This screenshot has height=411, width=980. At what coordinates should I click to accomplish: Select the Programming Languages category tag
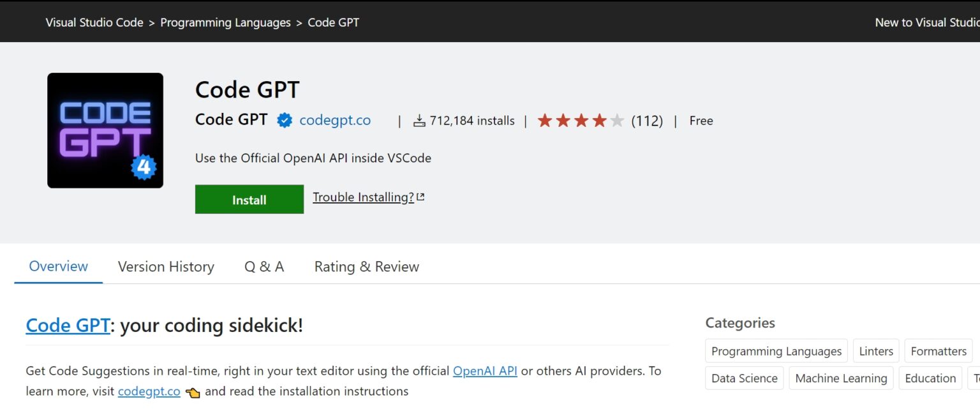tap(776, 351)
